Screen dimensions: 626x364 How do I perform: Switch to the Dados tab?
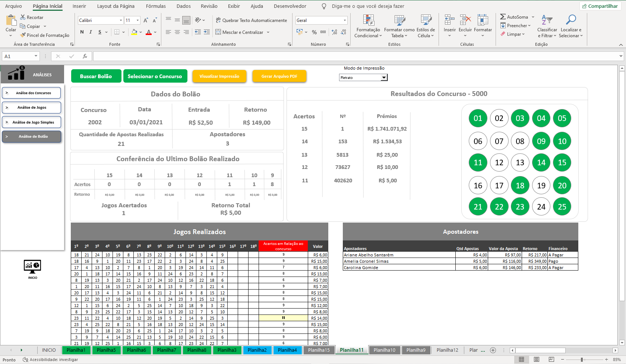click(x=184, y=6)
